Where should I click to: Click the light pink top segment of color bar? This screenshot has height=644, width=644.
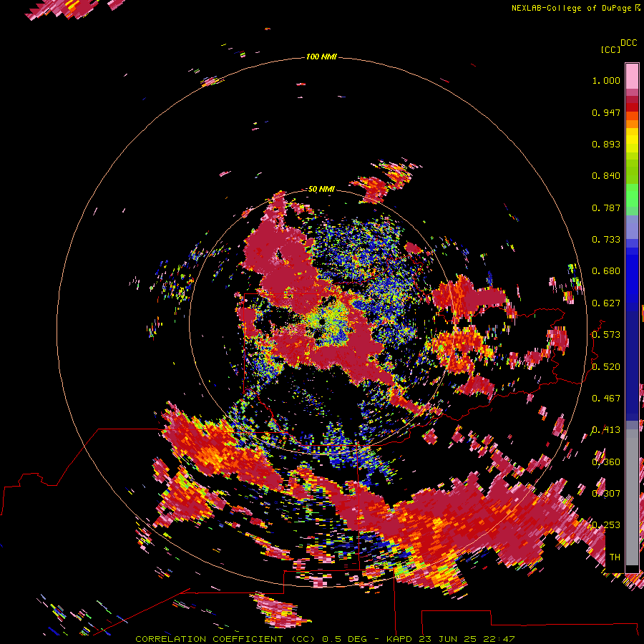[632, 76]
